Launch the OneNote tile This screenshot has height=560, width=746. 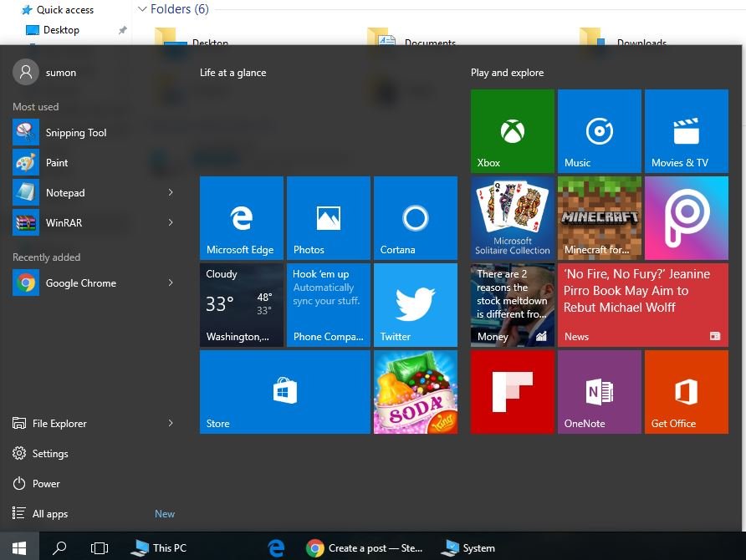tap(600, 392)
